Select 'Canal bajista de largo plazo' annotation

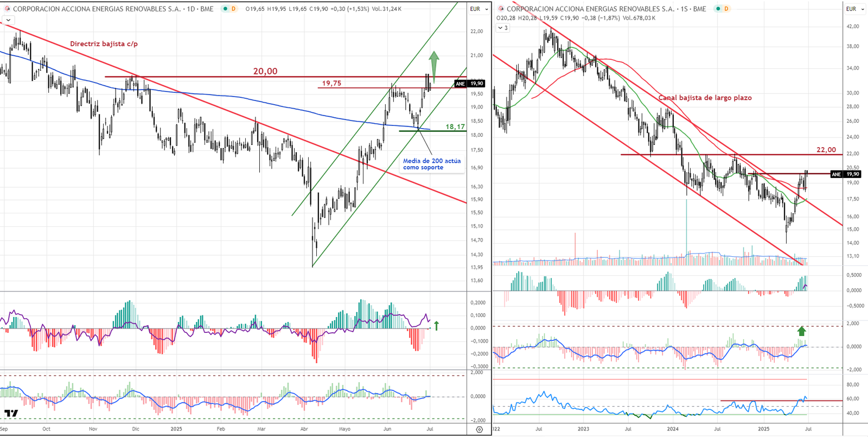click(x=705, y=98)
